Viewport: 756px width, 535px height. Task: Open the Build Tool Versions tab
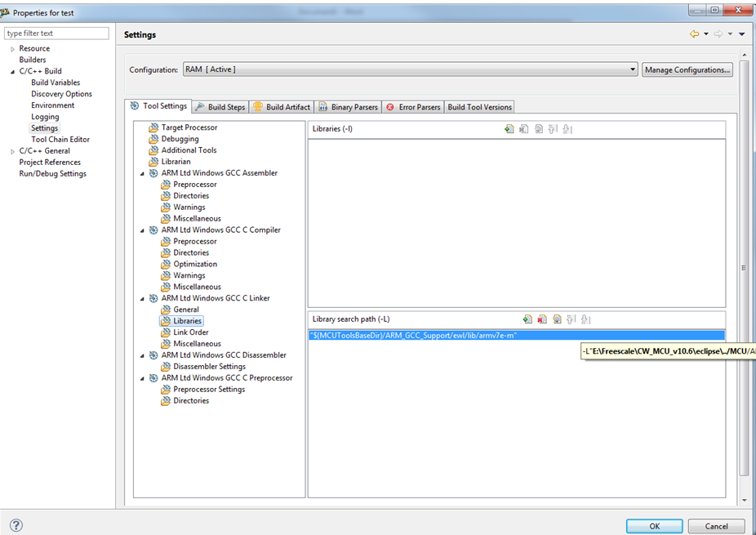pos(479,107)
